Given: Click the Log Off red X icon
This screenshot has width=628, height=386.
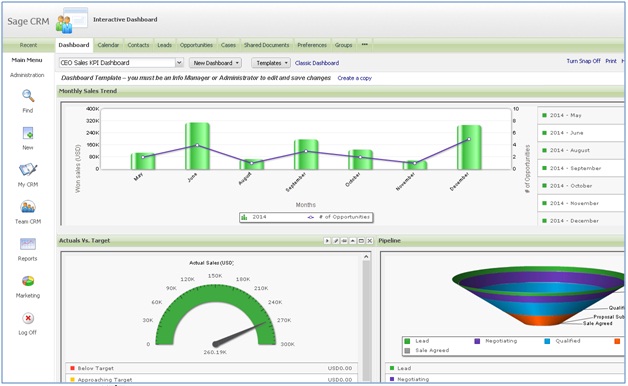Looking at the screenshot, I should point(28,318).
